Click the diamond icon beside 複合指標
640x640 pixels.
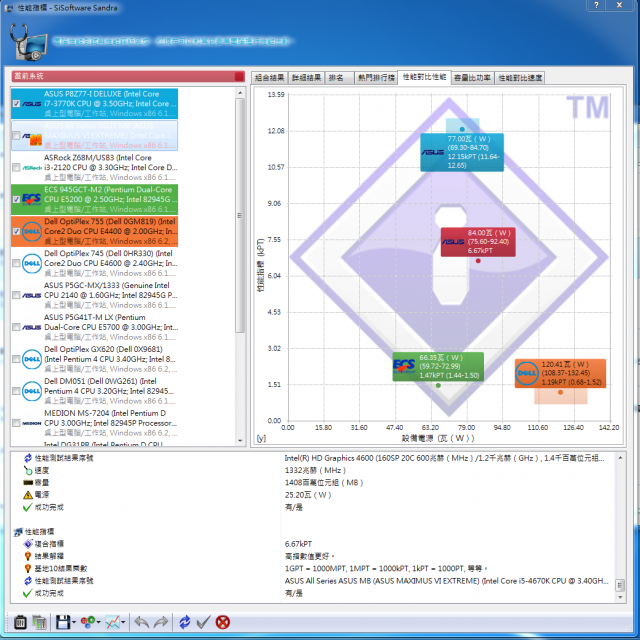[28, 544]
